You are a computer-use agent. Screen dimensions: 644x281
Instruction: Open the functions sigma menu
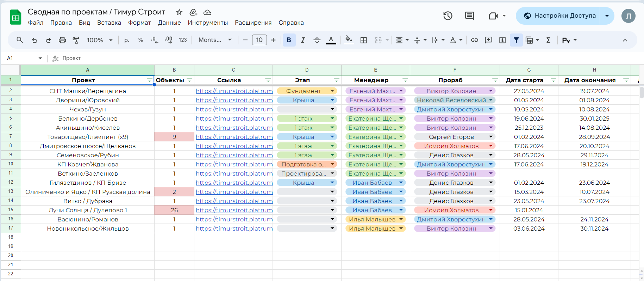(x=548, y=40)
